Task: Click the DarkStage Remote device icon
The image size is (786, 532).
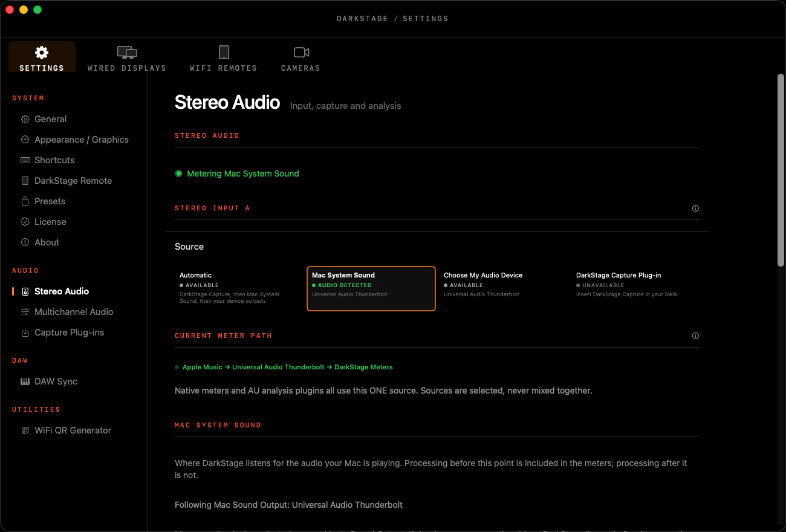Action: tap(25, 181)
